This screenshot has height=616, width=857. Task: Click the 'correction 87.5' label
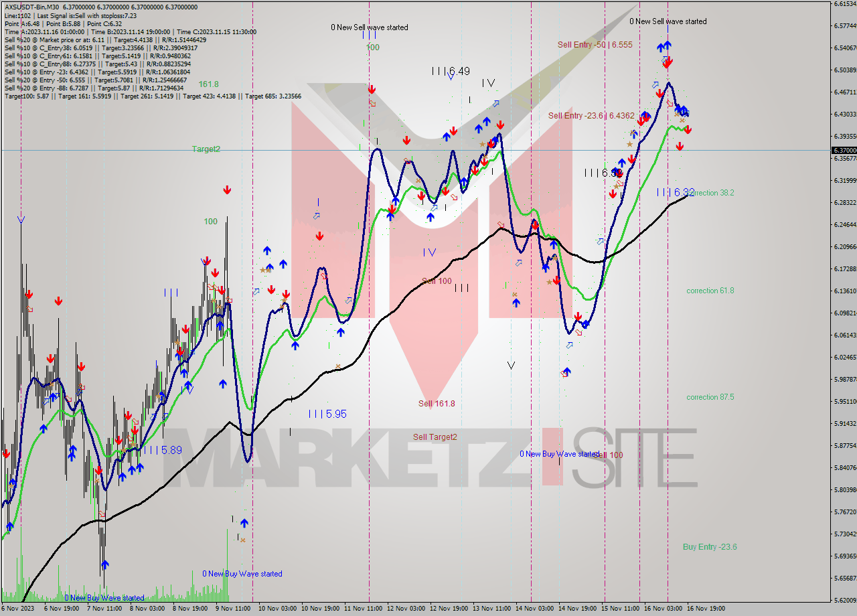point(710,397)
